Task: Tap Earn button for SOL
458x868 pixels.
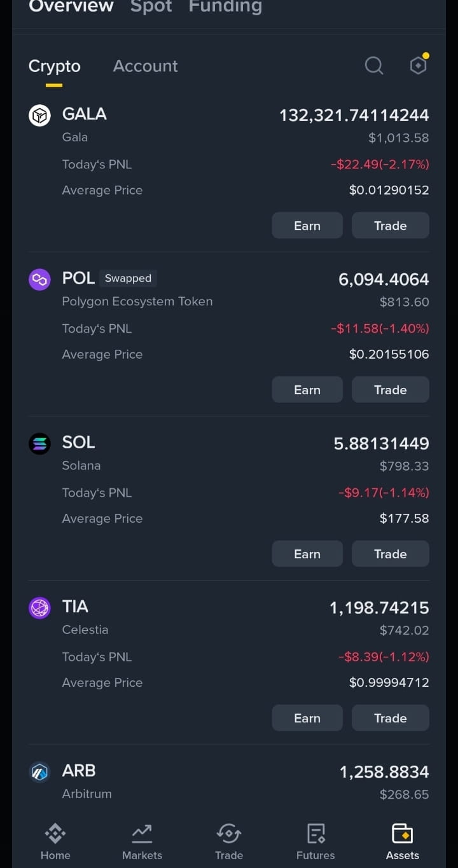Action: pos(307,554)
